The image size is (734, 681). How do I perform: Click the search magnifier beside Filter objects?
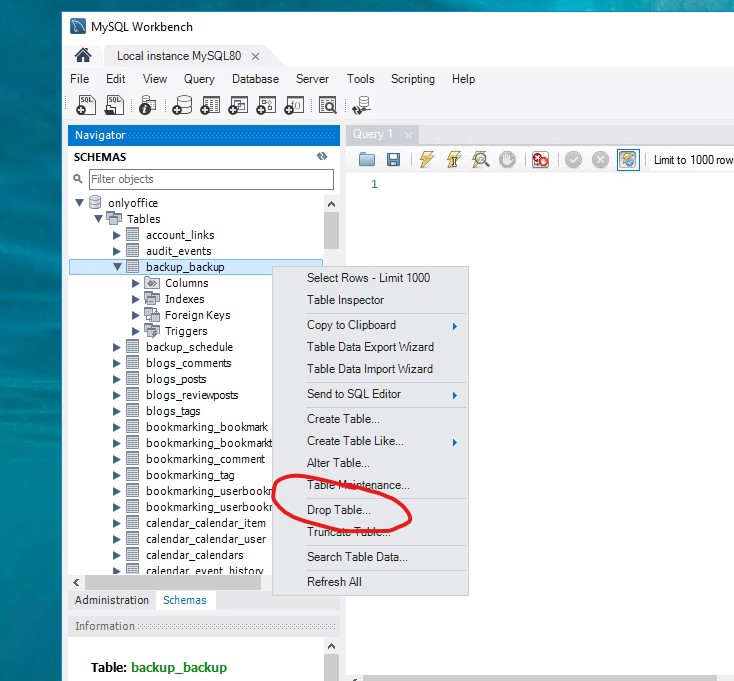[x=78, y=179]
